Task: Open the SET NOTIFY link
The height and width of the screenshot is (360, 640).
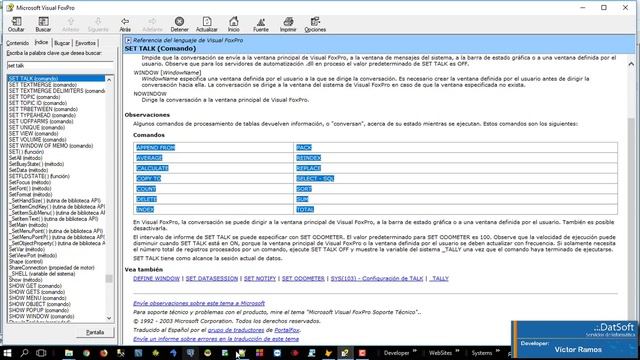Action: (x=260, y=278)
